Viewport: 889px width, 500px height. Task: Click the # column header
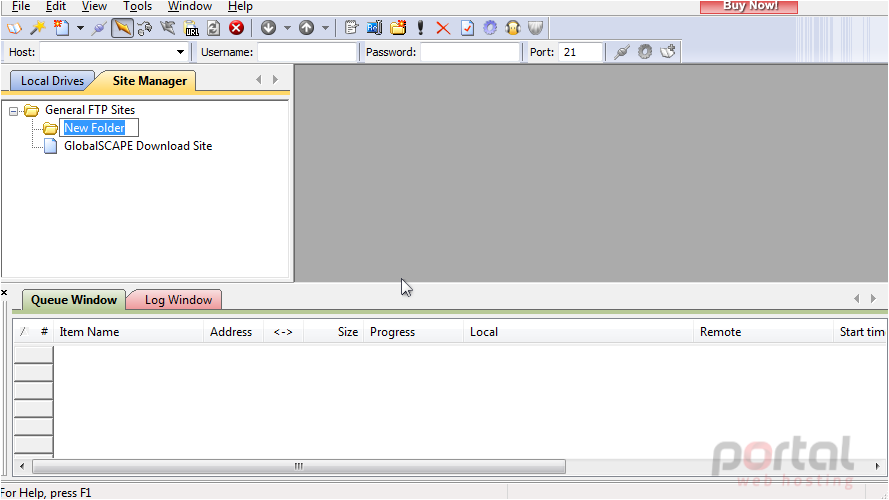(44, 332)
